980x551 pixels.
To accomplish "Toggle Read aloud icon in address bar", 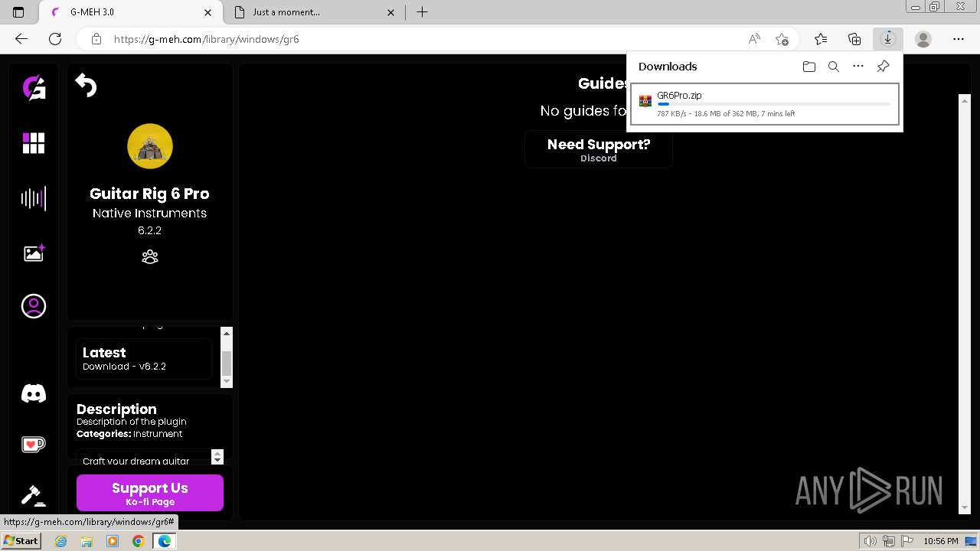I will (x=754, y=39).
